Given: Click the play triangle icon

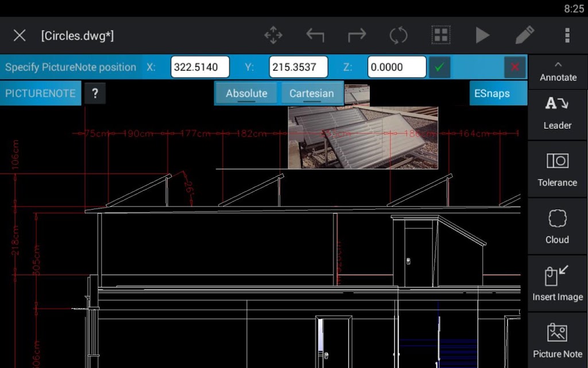Looking at the screenshot, I should (482, 35).
